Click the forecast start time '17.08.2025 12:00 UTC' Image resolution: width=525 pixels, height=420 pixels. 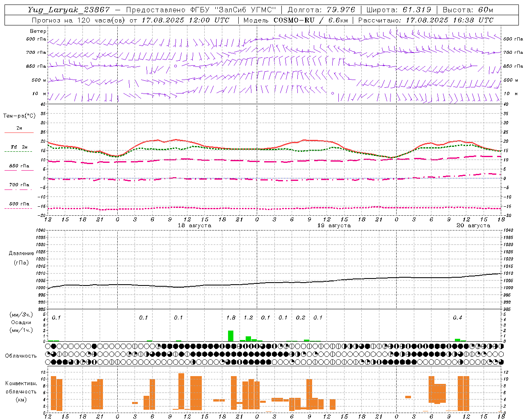click(x=185, y=20)
